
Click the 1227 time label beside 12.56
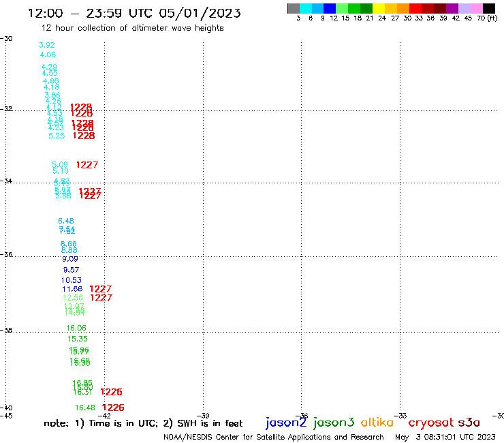pyautogui.click(x=101, y=298)
